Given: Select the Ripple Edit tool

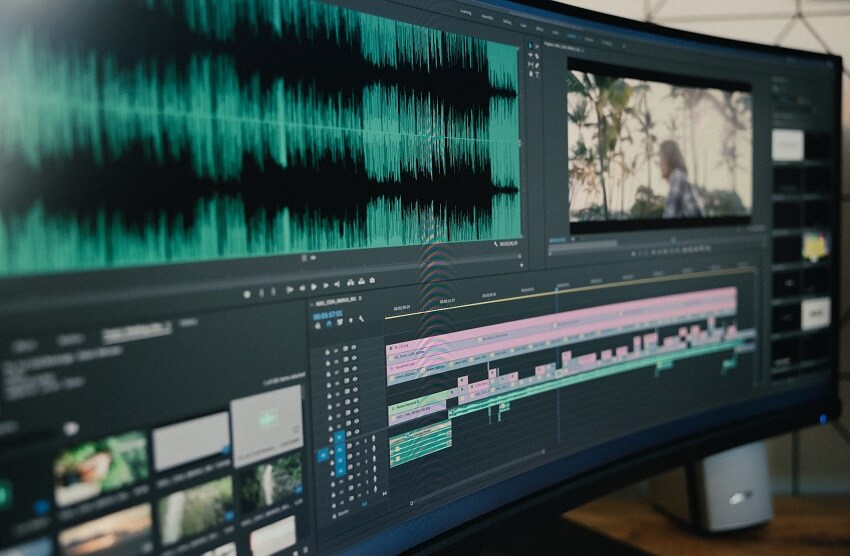Looking at the screenshot, I should point(531,55).
